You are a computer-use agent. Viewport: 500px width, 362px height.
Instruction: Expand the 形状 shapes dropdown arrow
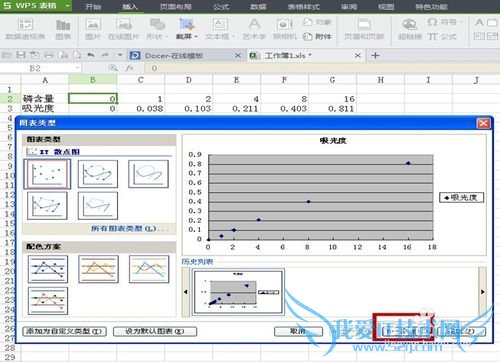pos(166,37)
